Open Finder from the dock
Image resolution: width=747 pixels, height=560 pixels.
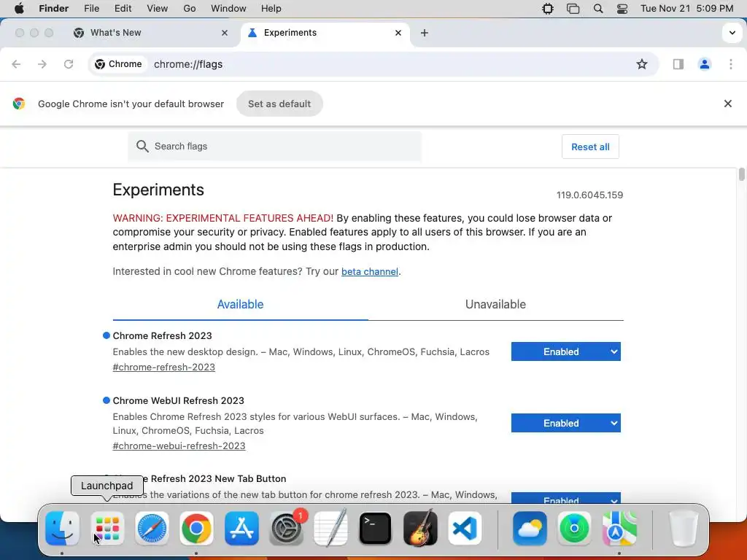click(63, 528)
